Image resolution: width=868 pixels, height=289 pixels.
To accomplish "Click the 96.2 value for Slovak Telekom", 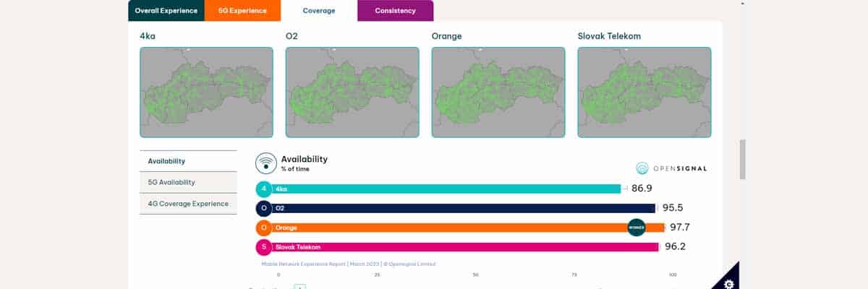I will [x=676, y=247].
